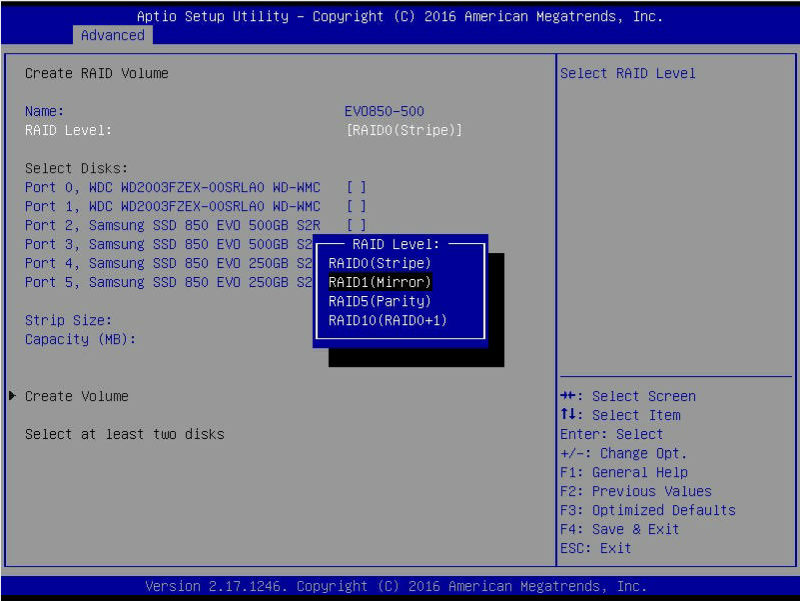800x601 pixels.
Task: Choose RAID1(Mirror) option
Action: (380, 282)
